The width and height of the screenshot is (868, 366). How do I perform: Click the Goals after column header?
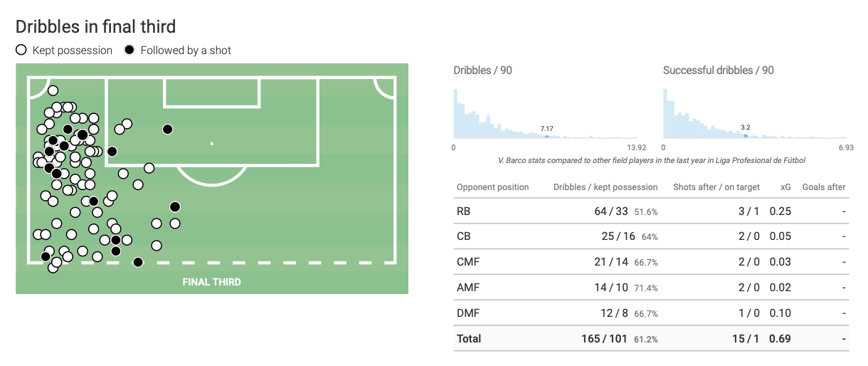[824, 187]
